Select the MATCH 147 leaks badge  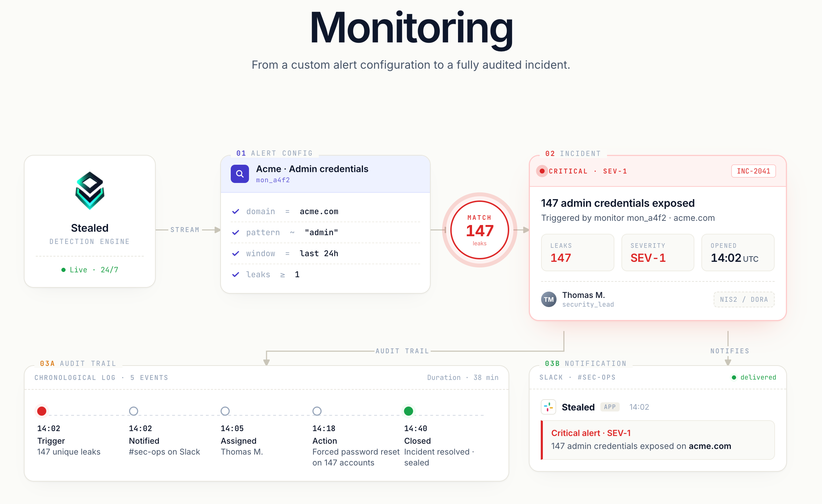[479, 230]
